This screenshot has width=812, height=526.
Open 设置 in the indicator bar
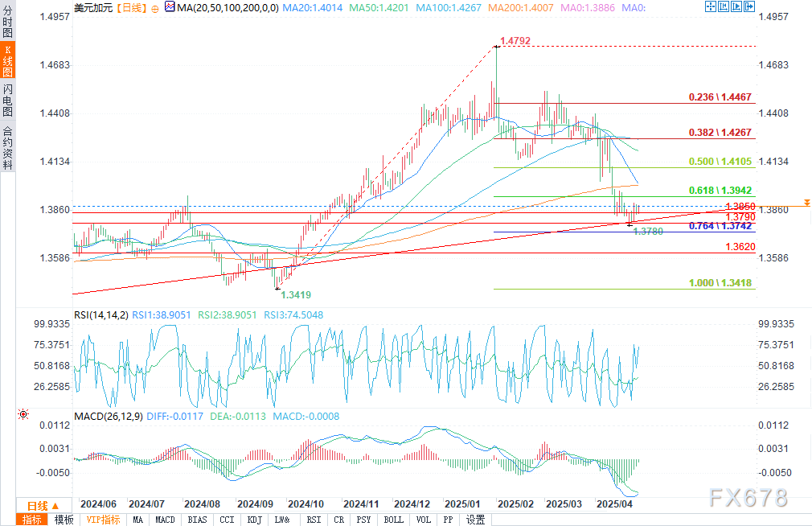(475, 520)
